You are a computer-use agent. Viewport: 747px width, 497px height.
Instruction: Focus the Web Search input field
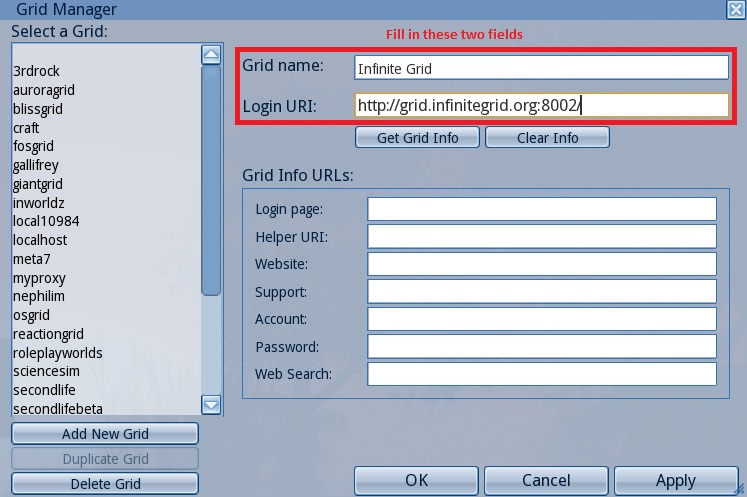click(541, 374)
